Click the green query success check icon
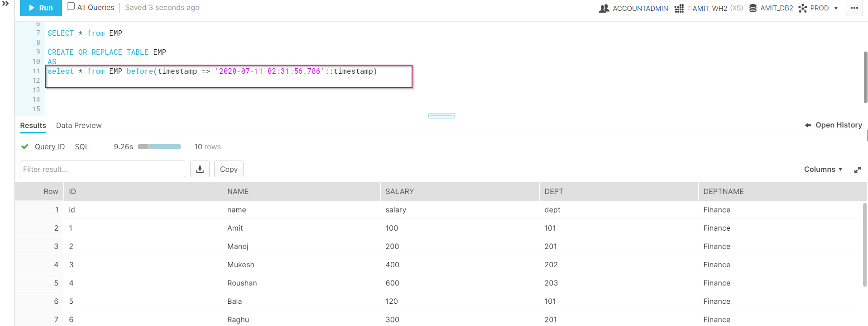868x326 pixels. (25, 146)
